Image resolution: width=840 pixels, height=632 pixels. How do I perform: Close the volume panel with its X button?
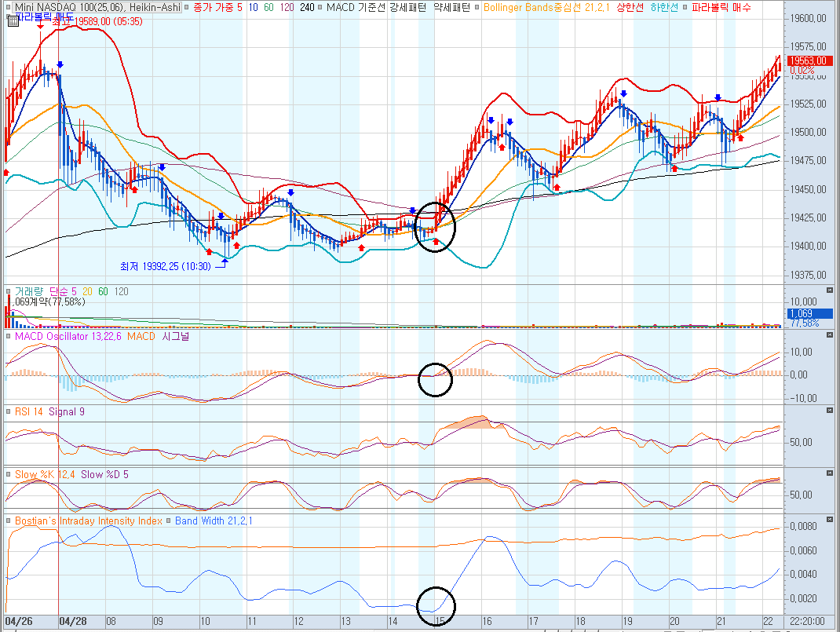(x=830, y=290)
